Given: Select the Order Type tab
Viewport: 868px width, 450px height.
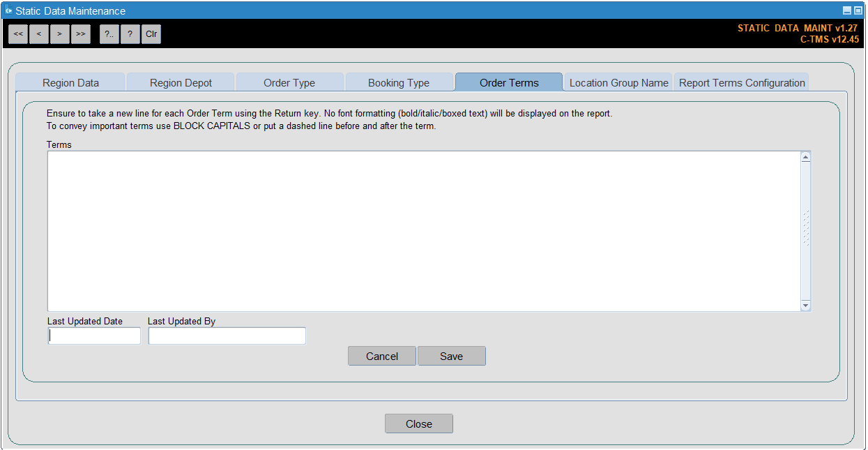Looking at the screenshot, I should (289, 82).
